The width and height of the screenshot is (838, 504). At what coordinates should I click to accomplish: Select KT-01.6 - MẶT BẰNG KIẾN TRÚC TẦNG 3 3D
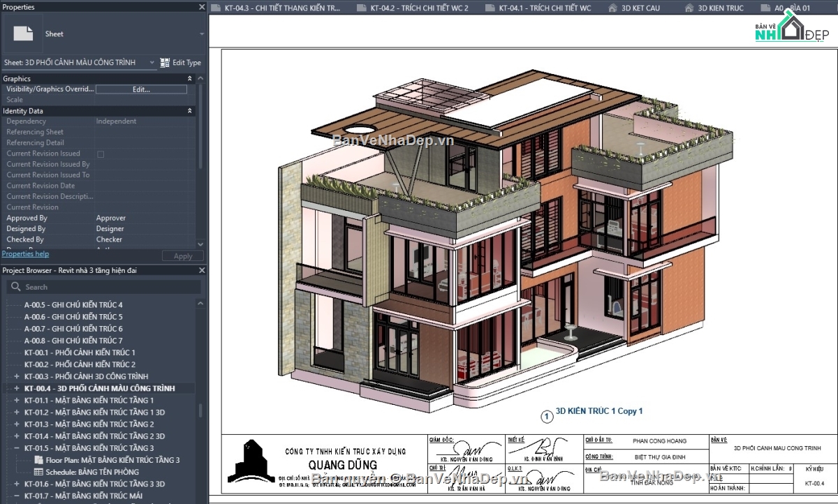(94, 484)
